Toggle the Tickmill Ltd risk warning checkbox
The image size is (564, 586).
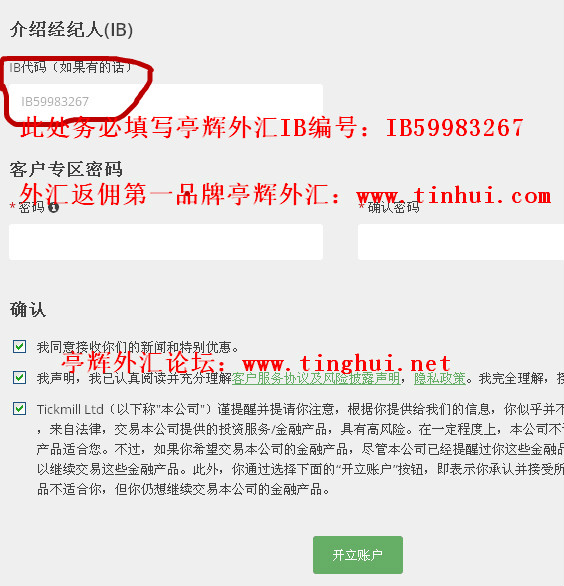(x=19, y=408)
